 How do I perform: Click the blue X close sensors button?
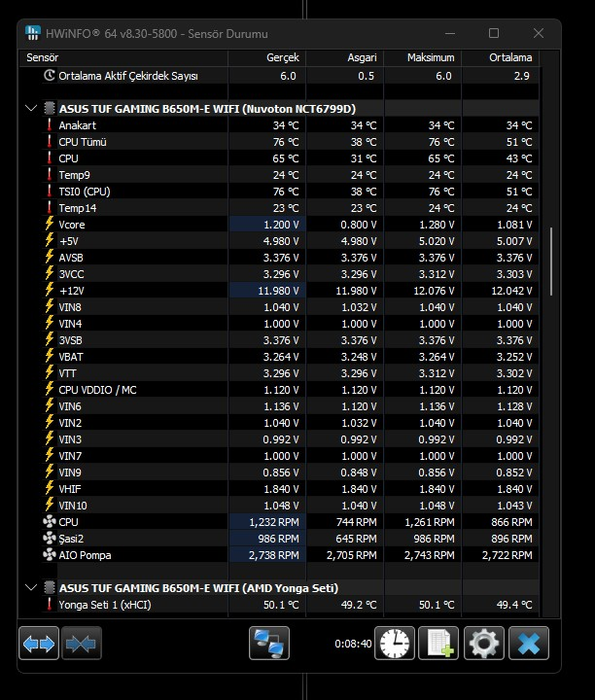click(529, 643)
